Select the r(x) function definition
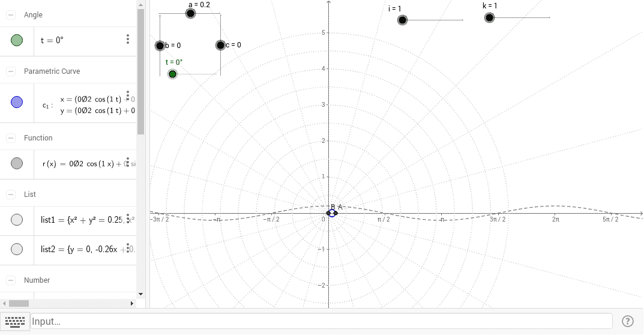The image size is (644, 335). pos(89,163)
